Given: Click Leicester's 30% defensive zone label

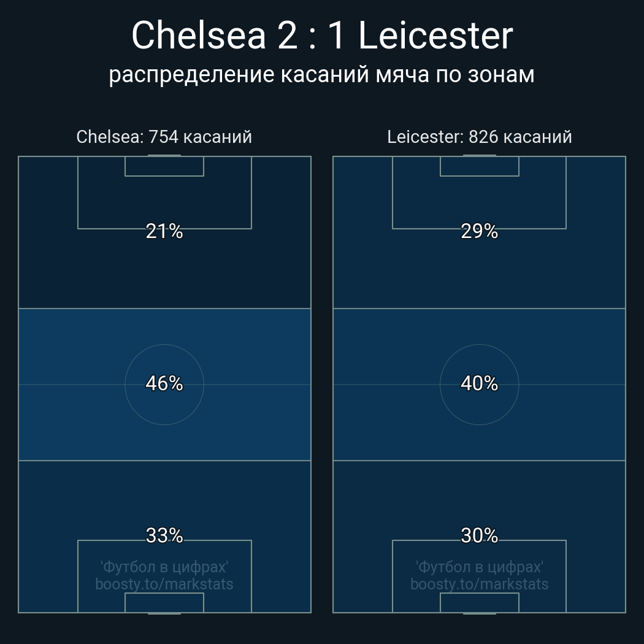Looking at the screenshot, I should 479,535.
